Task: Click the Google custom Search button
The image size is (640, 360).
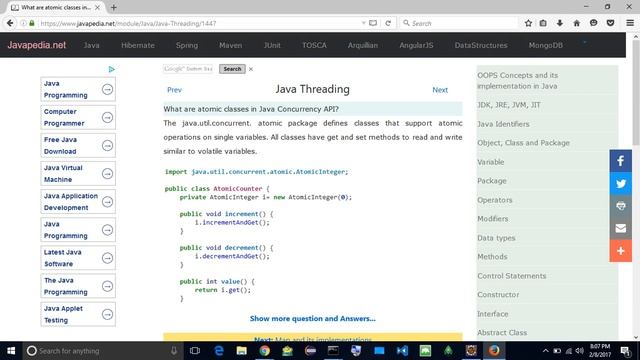Action: pyautogui.click(x=232, y=69)
